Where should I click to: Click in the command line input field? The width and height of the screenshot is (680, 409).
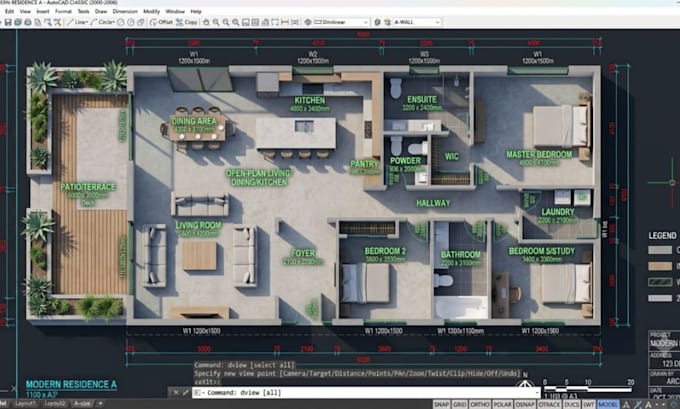366,393
